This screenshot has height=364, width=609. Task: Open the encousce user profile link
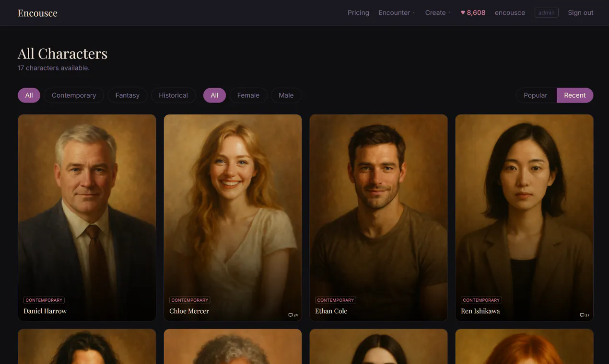(x=510, y=13)
